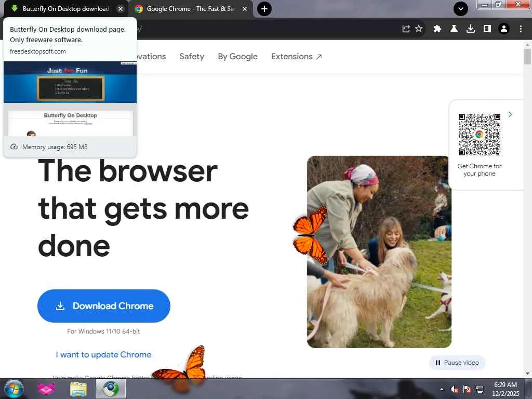532x399 pixels.
Task: Expand QR panel with blue chevron
Action: pos(510,114)
